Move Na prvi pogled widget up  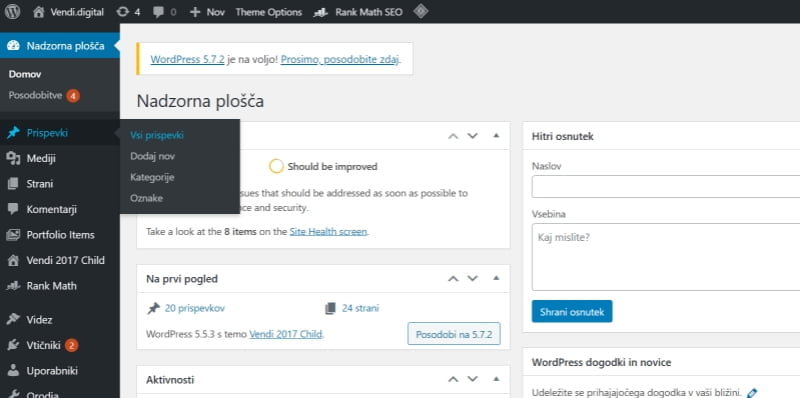coord(453,279)
